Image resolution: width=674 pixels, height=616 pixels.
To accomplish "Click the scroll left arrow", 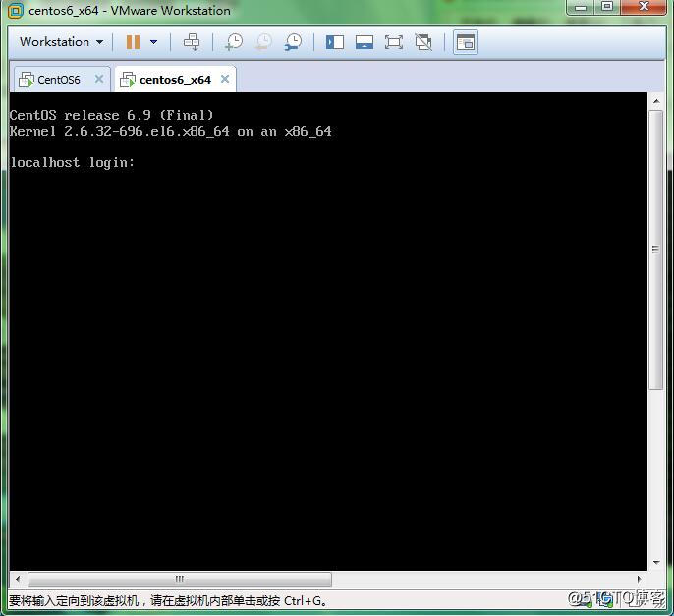I will tap(18, 579).
